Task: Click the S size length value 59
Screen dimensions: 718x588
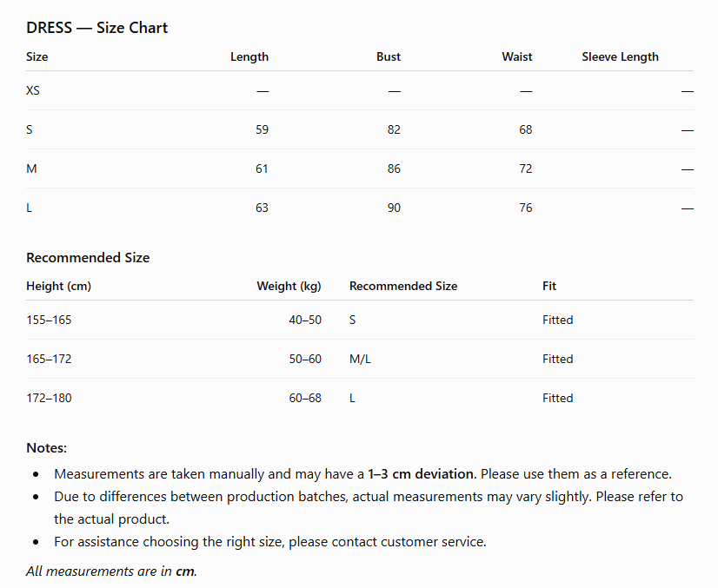Action: coord(262,130)
